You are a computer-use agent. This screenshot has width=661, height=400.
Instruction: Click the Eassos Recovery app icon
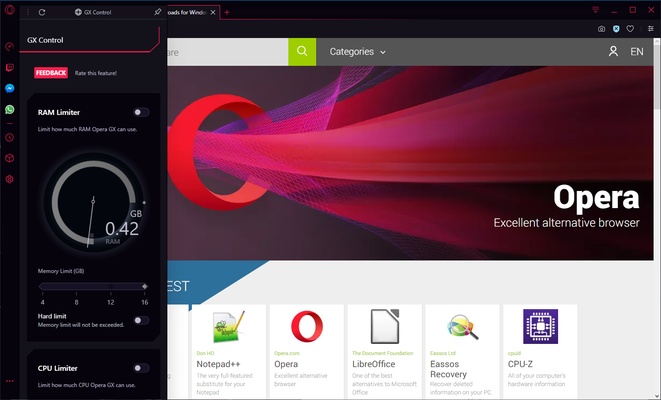(x=462, y=327)
